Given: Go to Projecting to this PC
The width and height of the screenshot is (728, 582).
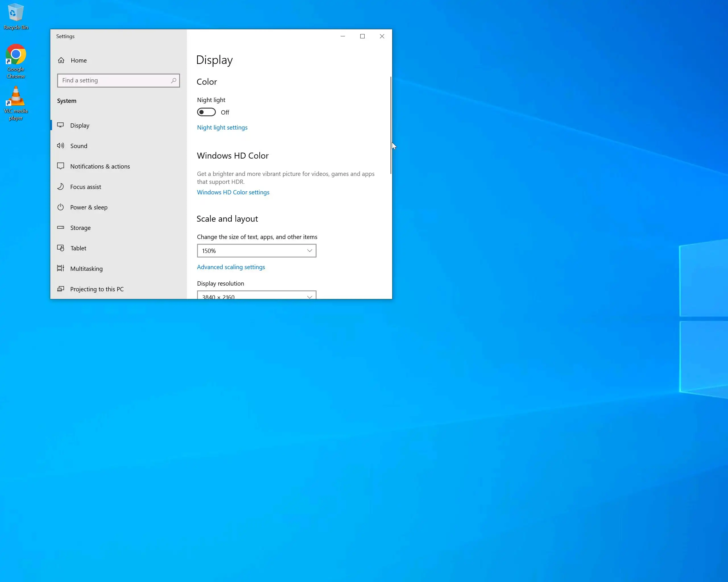Looking at the screenshot, I should pyautogui.click(x=97, y=289).
